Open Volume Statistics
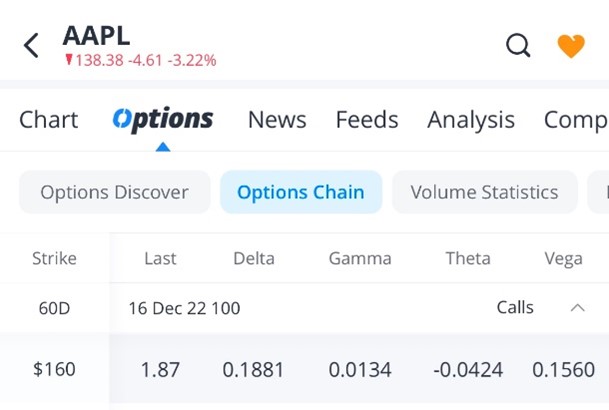 coord(484,192)
